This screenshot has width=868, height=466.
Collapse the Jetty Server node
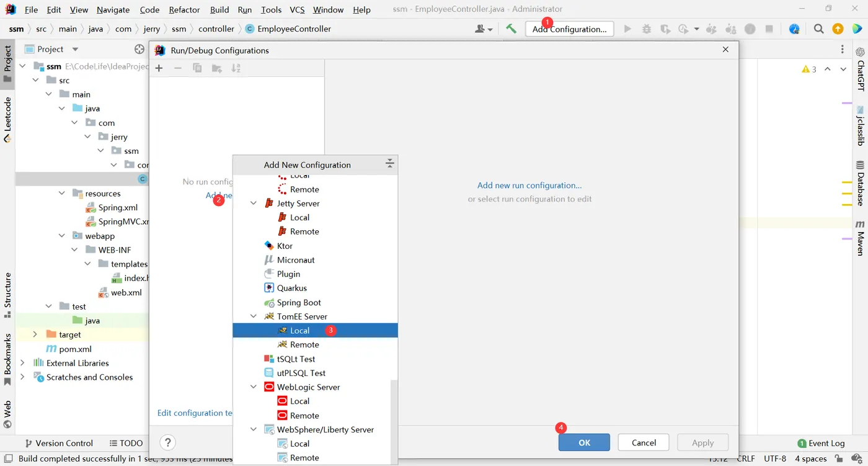[x=253, y=203]
